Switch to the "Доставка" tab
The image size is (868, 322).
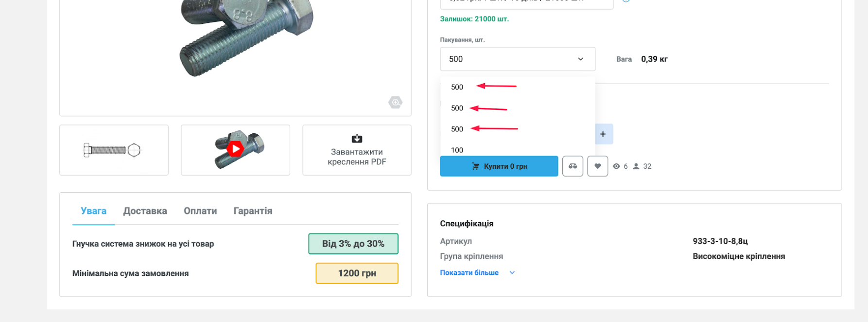coord(145,211)
